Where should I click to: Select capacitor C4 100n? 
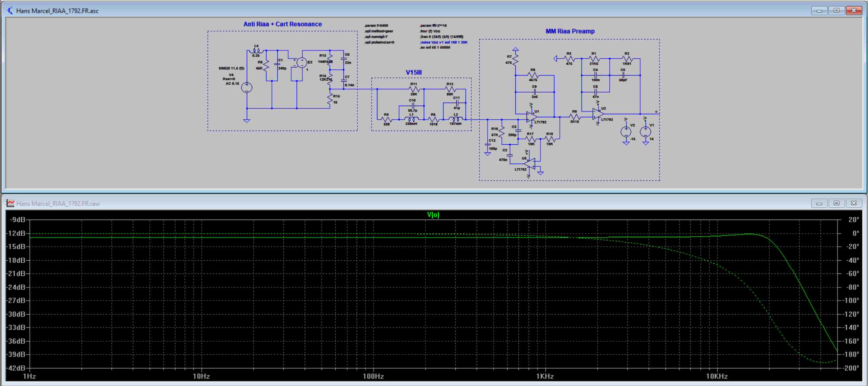[595, 75]
